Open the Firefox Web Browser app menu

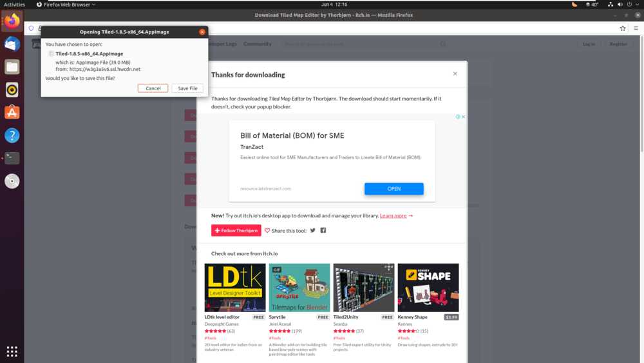66,5
